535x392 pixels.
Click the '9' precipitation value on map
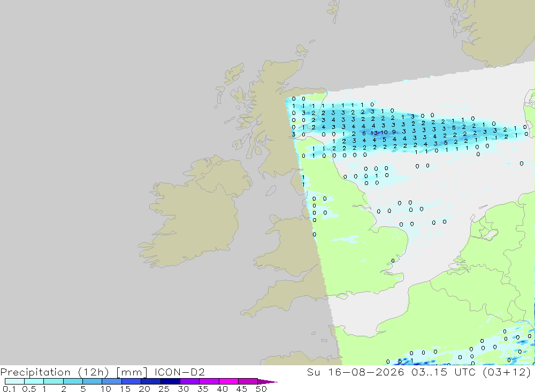tap(394, 132)
